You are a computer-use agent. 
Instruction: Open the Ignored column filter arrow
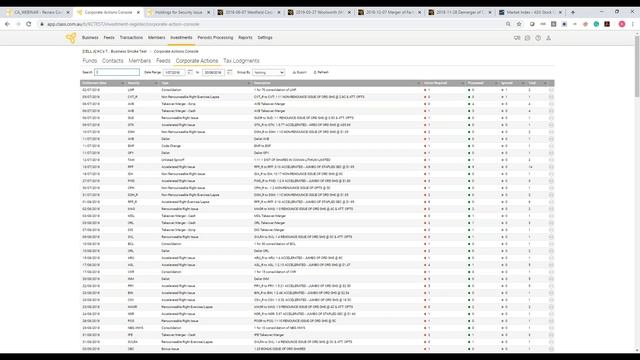(522, 83)
